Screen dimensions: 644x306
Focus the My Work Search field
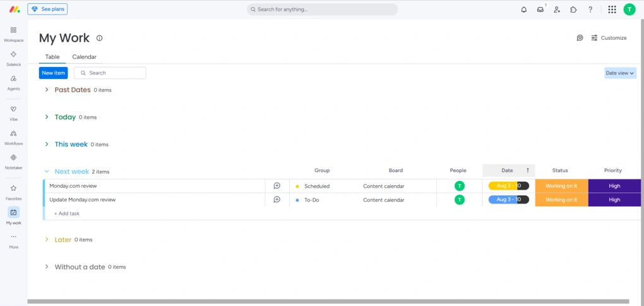pyautogui.click(x=110, y=73)
